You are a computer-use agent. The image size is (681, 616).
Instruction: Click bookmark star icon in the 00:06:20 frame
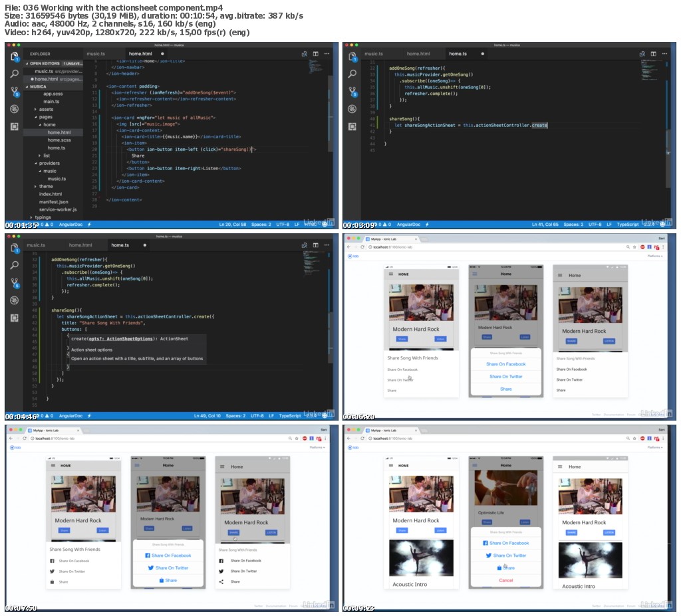(x=634, y=247)
